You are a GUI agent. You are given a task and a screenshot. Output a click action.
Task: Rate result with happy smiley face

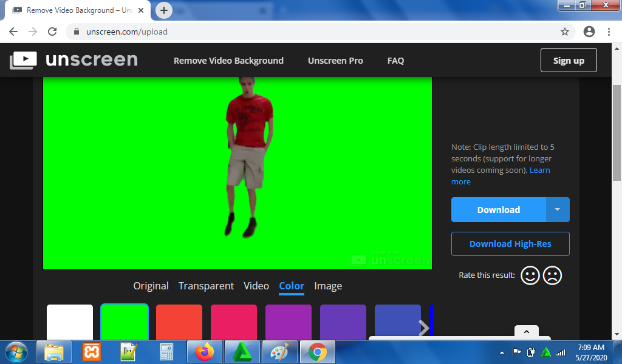[x=530, y=275]
